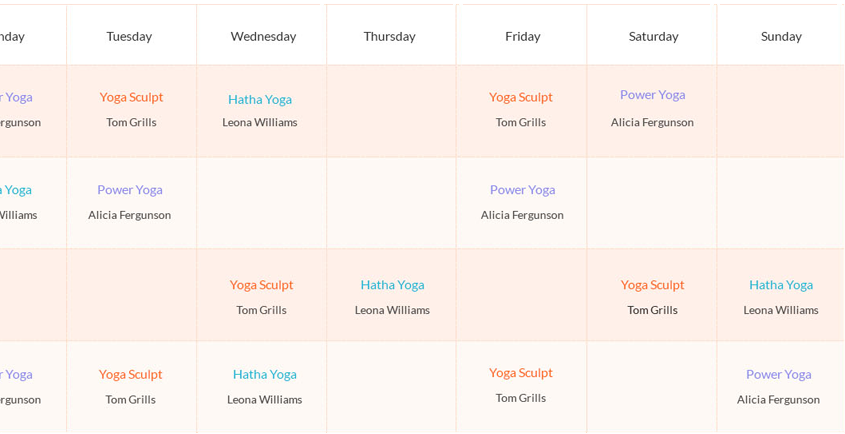Click the Tuesday column header
Image resolution: width=845 pixels, height=434 pixels.
129,36
